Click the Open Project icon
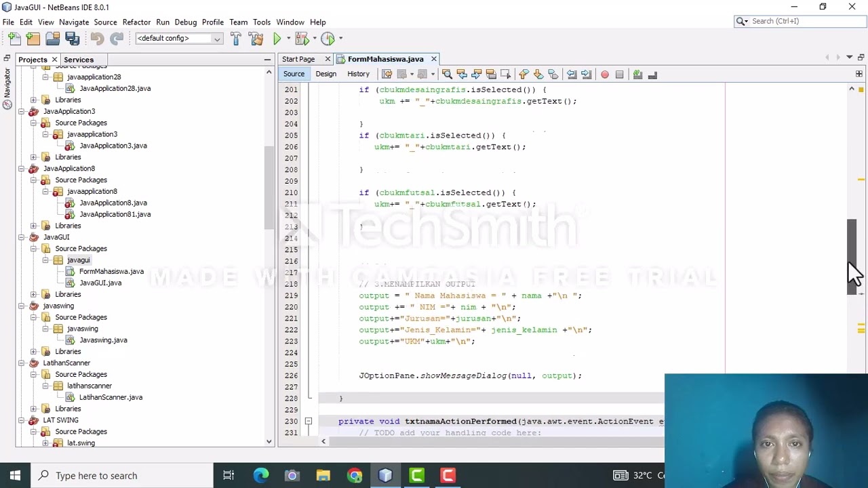868x488 pixels. point(53,39)
